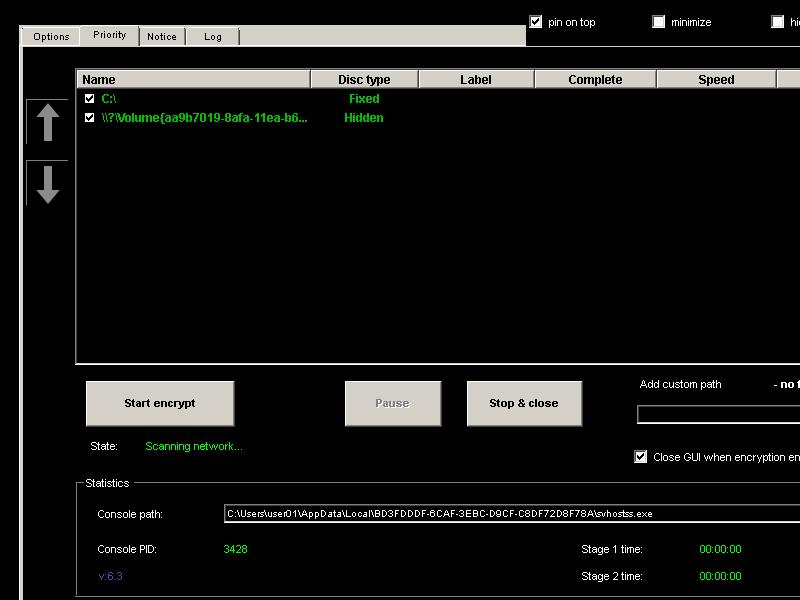View the Log tab
The width and height of the screenshot is (800, 600).
(x=213, y=37)
